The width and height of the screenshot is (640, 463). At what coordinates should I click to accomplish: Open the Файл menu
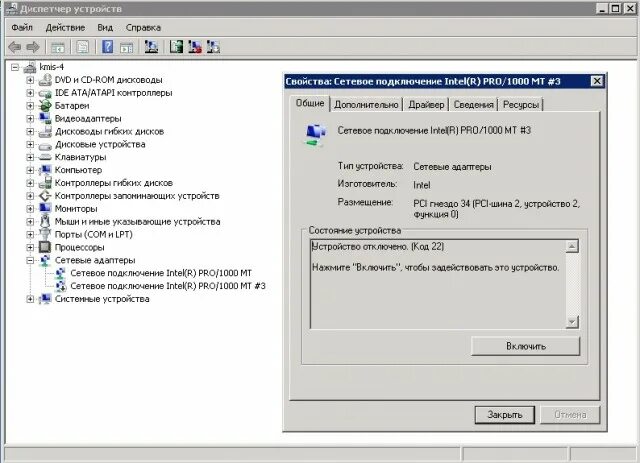tap(22, 27)
